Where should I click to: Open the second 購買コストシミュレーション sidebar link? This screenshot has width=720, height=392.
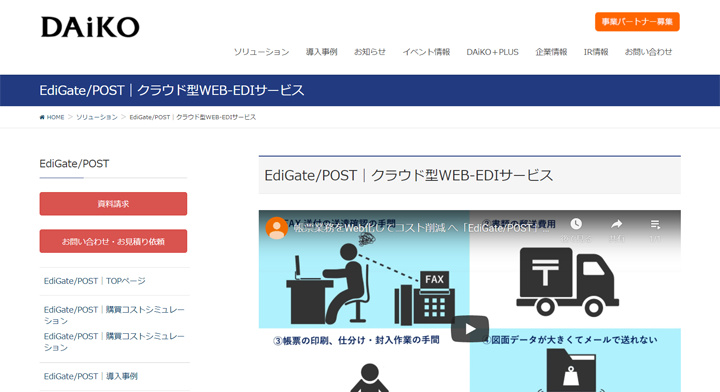pos(114,342)
